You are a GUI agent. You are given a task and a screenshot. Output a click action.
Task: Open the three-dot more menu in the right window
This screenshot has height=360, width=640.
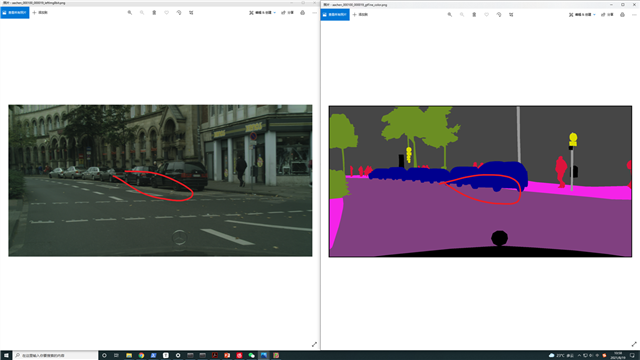tap(634, 15)
